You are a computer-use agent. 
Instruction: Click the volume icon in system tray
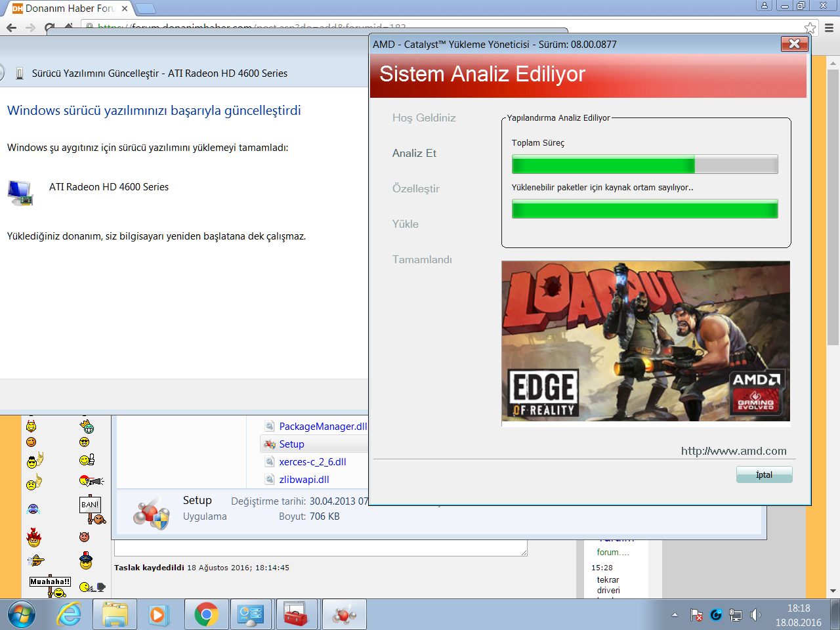(755, 615)
